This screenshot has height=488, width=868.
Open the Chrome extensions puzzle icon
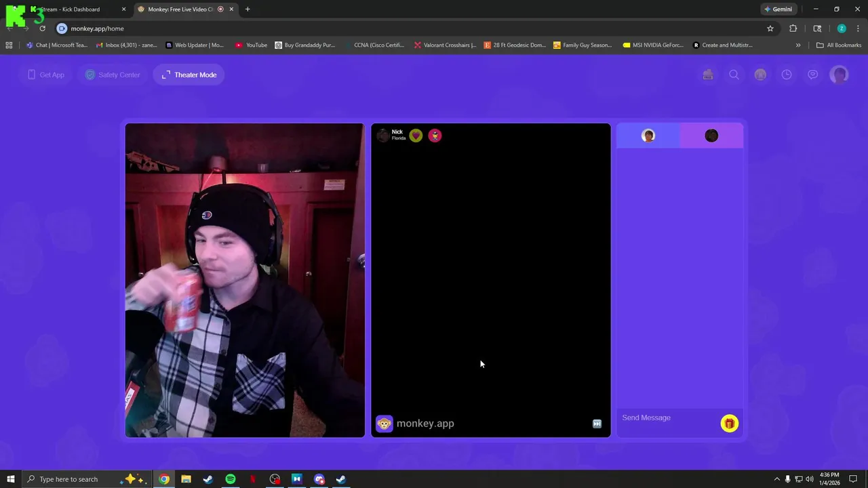click(x=793, y=28)
